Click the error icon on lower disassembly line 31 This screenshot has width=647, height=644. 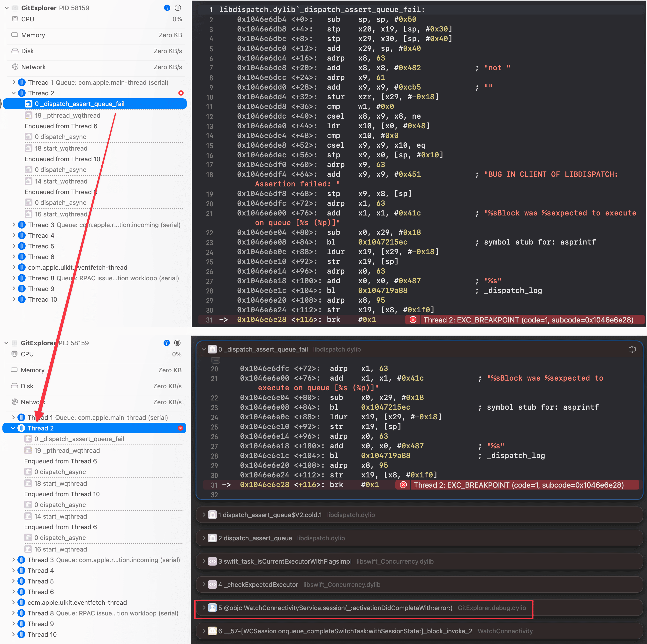(404, 485)
